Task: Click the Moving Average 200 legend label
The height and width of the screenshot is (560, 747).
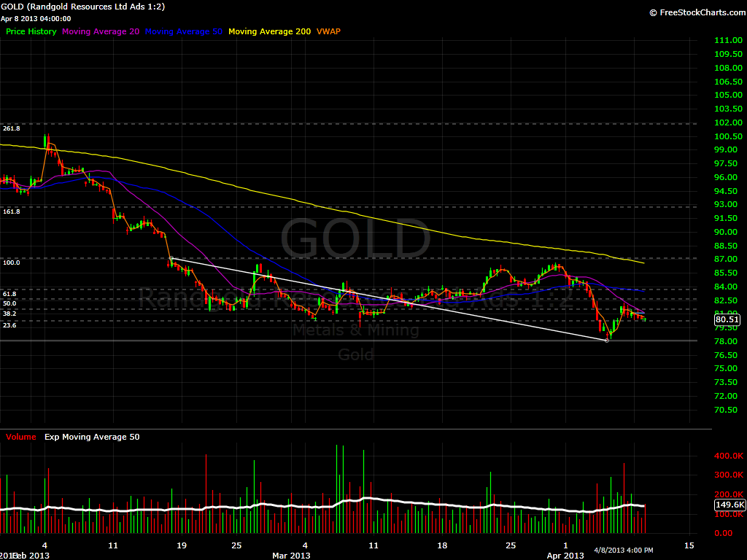Action: pyautogui.click(x=270, y=31)
